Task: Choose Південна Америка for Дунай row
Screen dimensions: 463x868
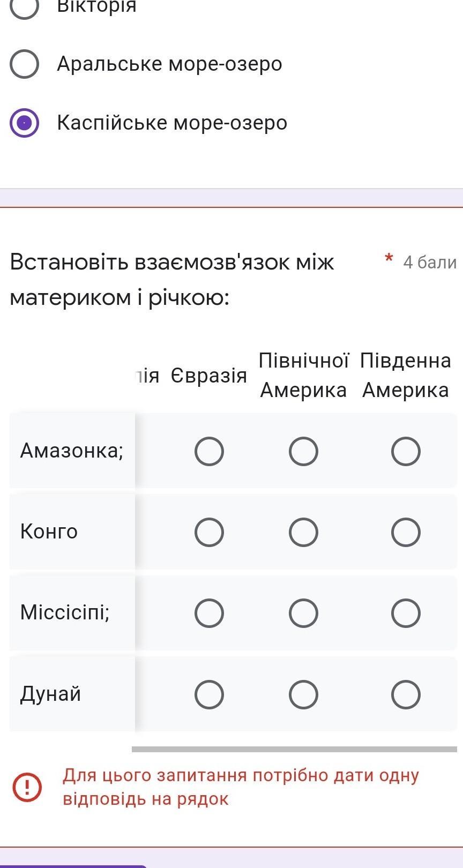Action: [x=406, y=695]
